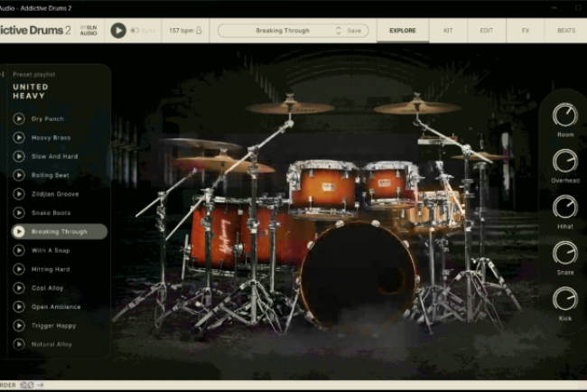
Task: Play the Dry Punch preset preview
Action: 19,118
